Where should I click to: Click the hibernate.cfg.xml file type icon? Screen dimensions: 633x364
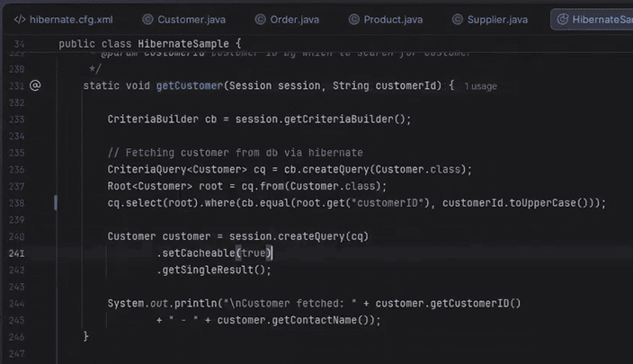point(18,19)
